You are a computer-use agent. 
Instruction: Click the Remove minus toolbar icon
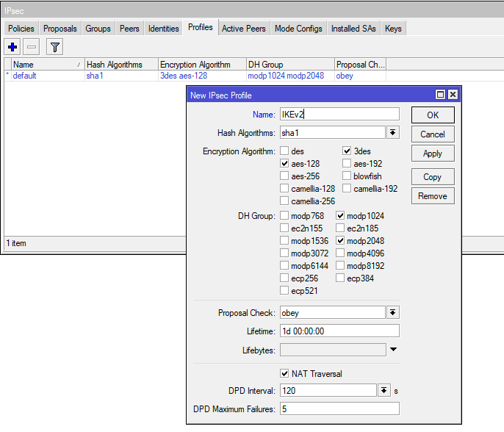click(x=31, y=47)
